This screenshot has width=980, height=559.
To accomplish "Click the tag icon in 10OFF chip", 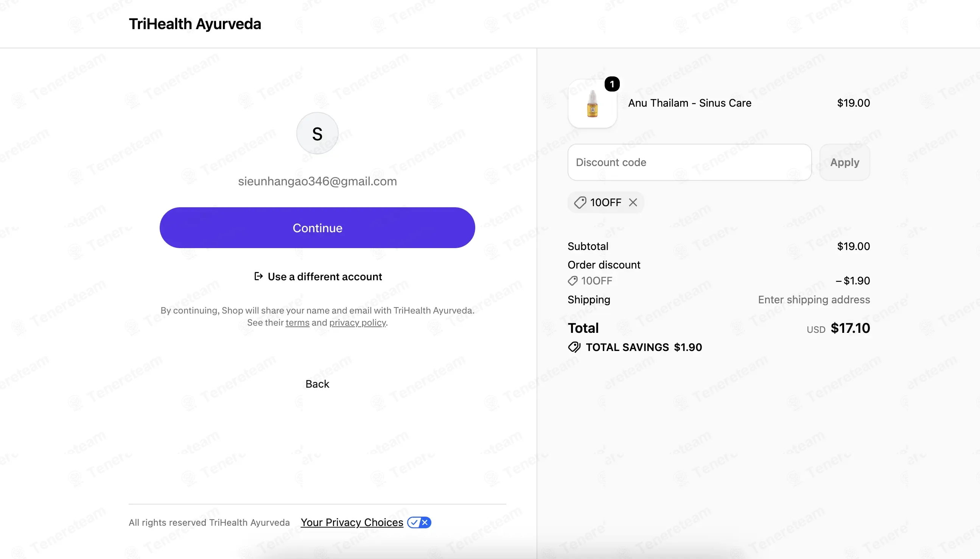I will coord(580,202).
